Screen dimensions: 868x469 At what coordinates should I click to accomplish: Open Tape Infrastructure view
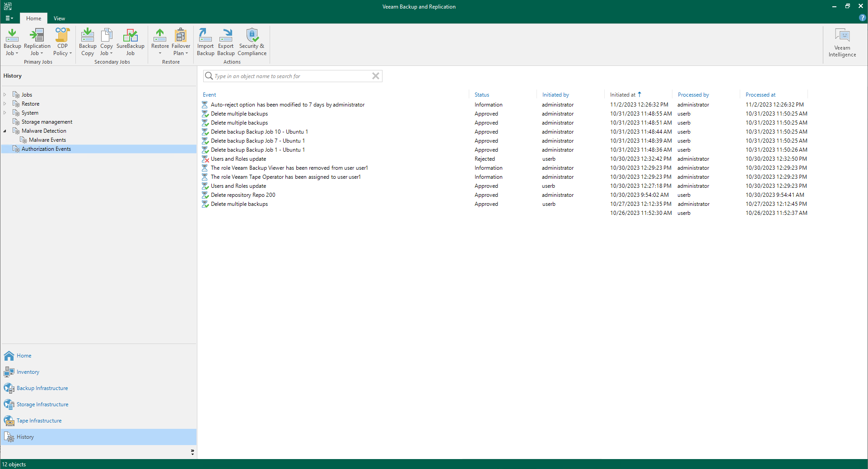(98, 421)
